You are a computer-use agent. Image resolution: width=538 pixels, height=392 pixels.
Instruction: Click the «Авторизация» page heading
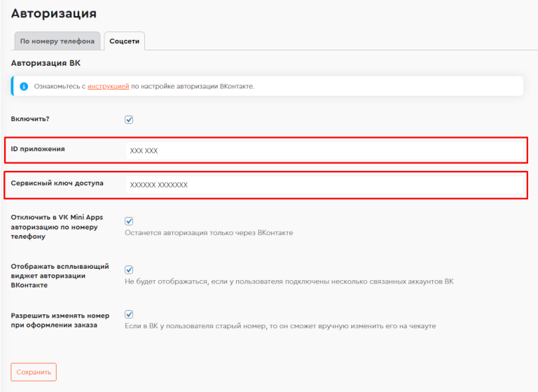point(53,13)
